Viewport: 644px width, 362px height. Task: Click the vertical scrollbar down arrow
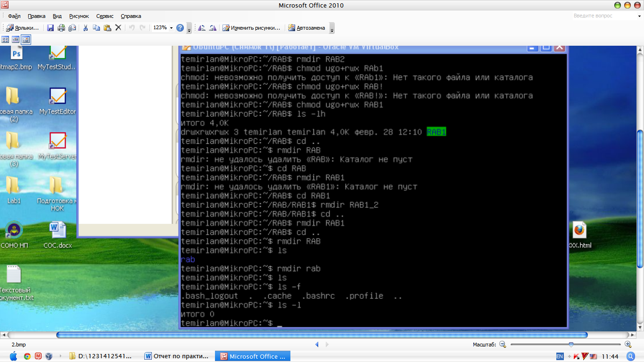click(640, 327)
